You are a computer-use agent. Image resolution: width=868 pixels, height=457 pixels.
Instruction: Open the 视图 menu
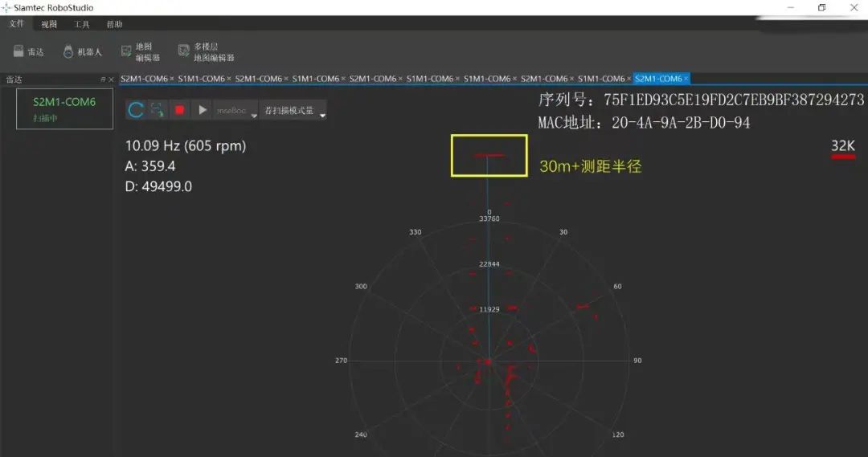coord(49,24)
